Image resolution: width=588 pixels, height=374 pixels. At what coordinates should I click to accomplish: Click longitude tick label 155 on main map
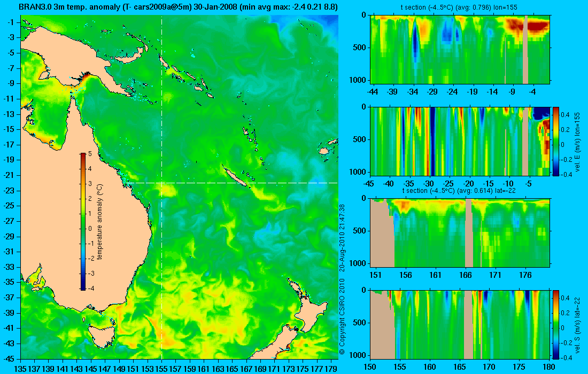[161, 369]
